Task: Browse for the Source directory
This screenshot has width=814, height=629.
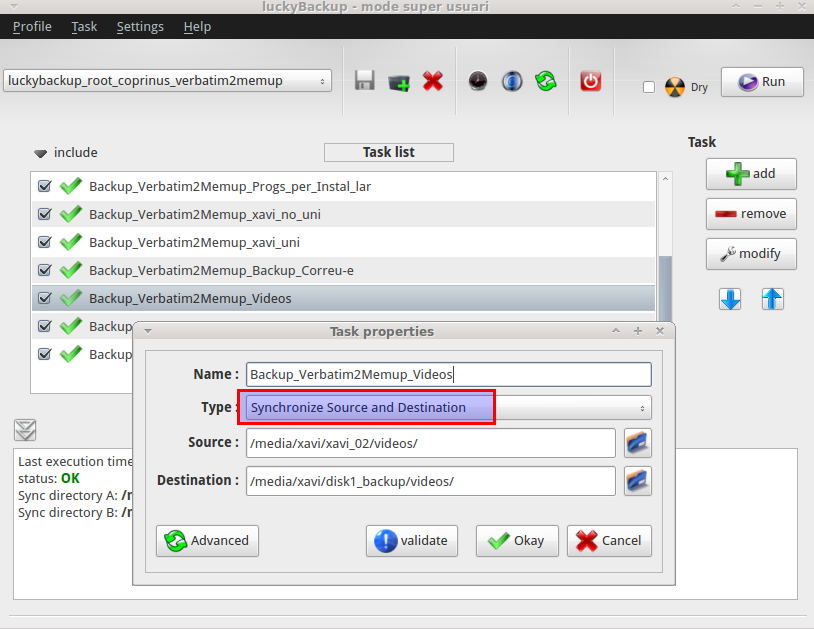Action: 637,443
